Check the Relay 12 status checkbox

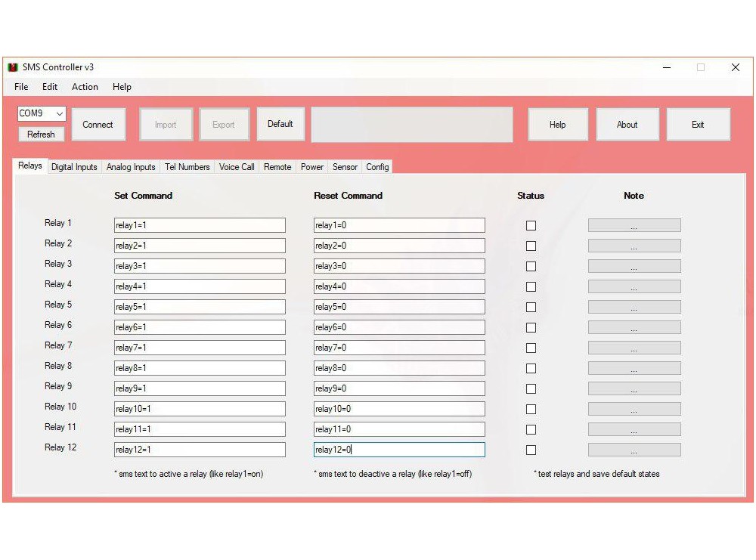point(531,450)
